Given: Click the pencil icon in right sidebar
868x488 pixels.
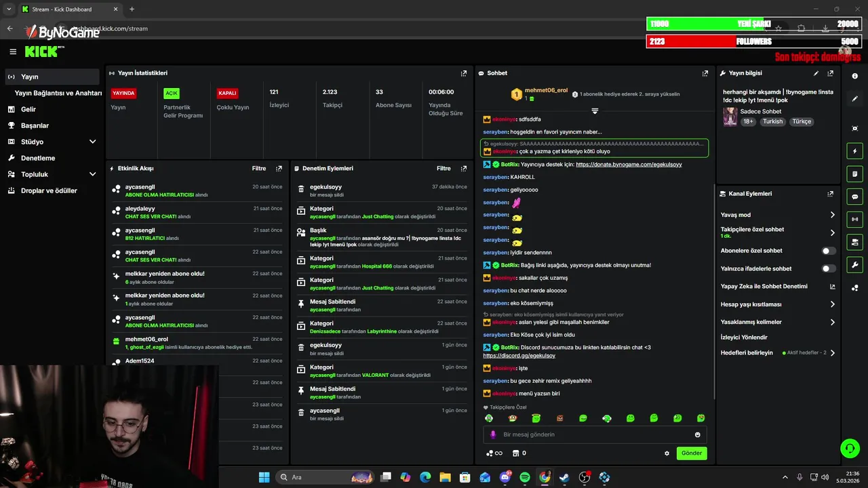Looking at the screenshot, I should point(854,99).
